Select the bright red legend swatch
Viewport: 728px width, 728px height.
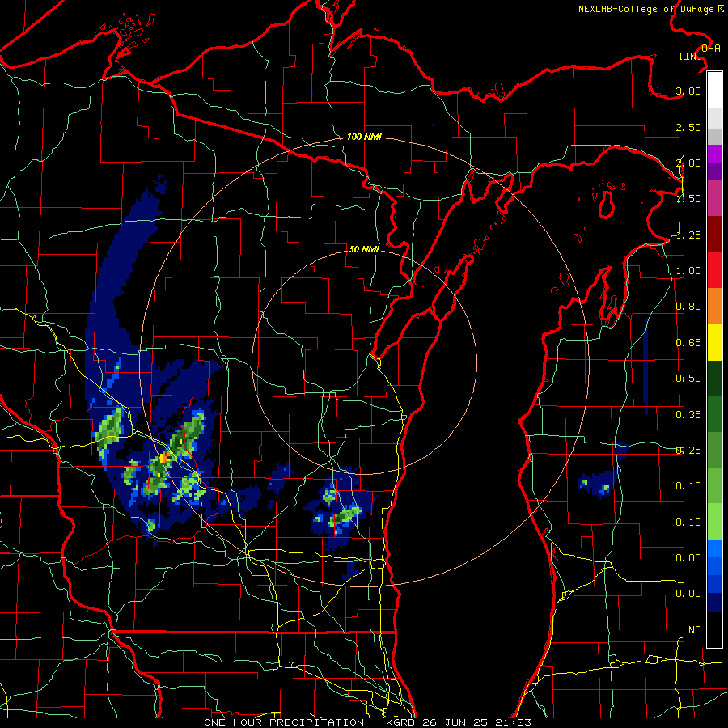(714, 270)
